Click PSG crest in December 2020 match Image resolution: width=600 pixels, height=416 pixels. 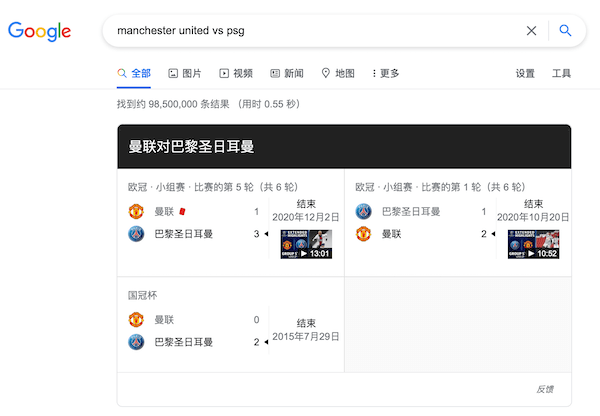coord(136,234)
